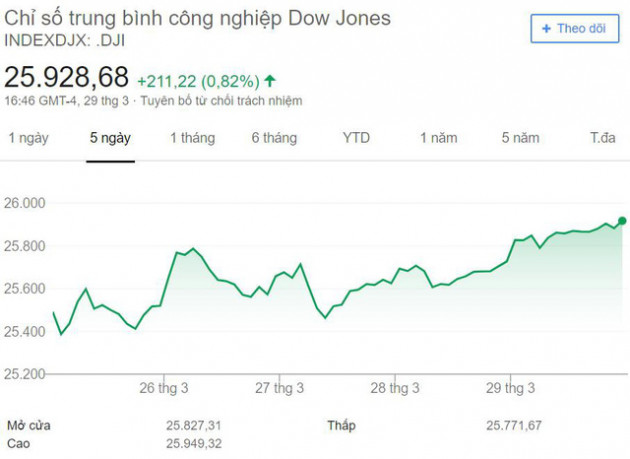Click the Thấp low value 25.771,67
The width and height of the screenshot is (630, 459).
tap(514, 425)
